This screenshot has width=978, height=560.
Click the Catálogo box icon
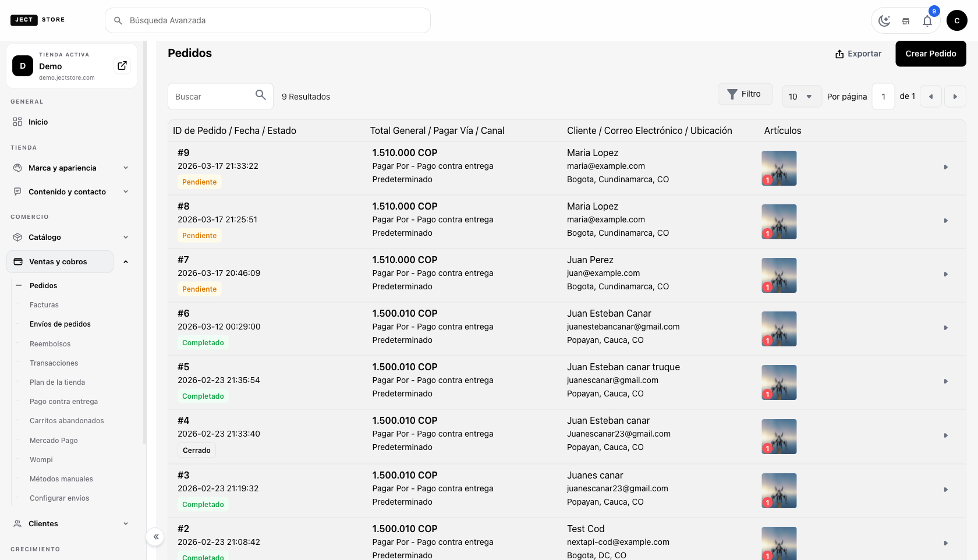tap(17, 237)
